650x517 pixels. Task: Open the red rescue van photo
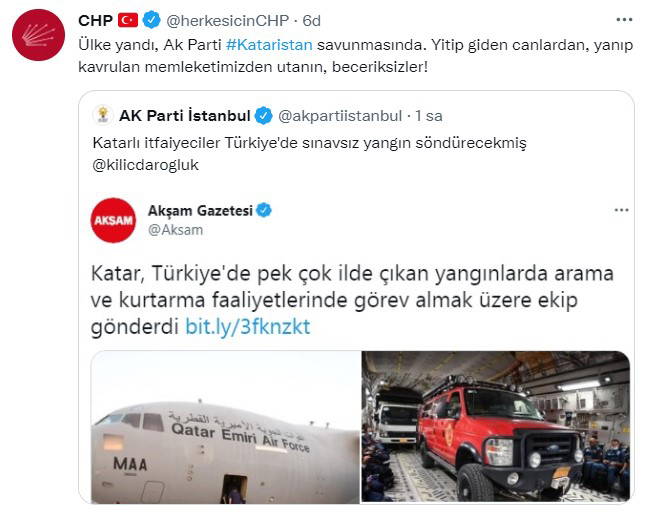tap(496, 427)
